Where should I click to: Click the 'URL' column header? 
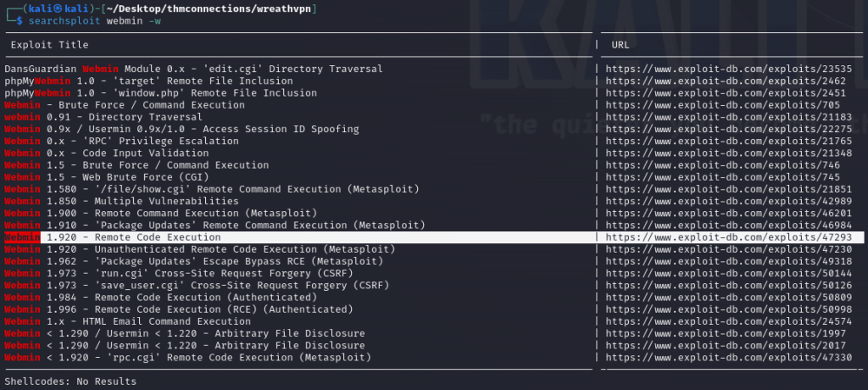pyautogui.click(x=620, y=44)
